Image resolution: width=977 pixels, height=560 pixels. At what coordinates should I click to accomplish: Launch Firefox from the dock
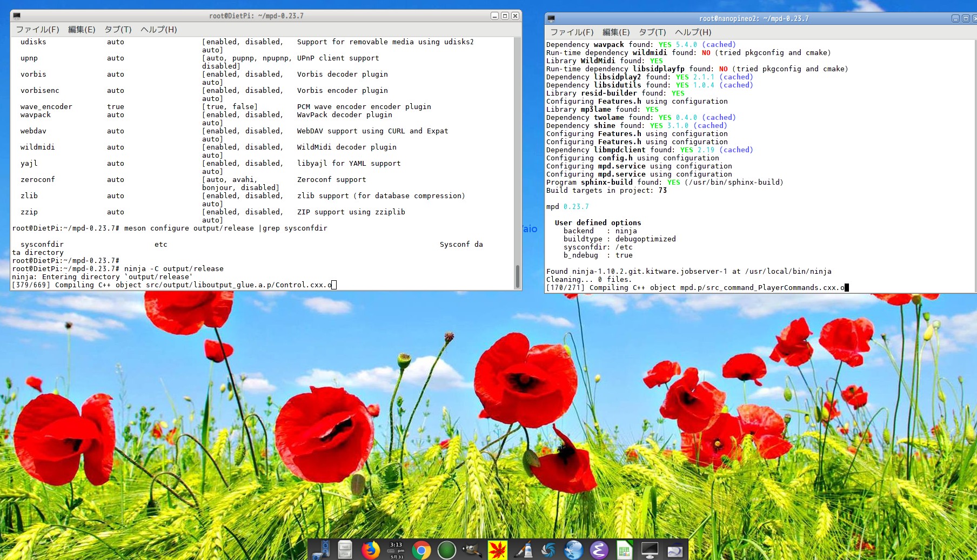370,550
